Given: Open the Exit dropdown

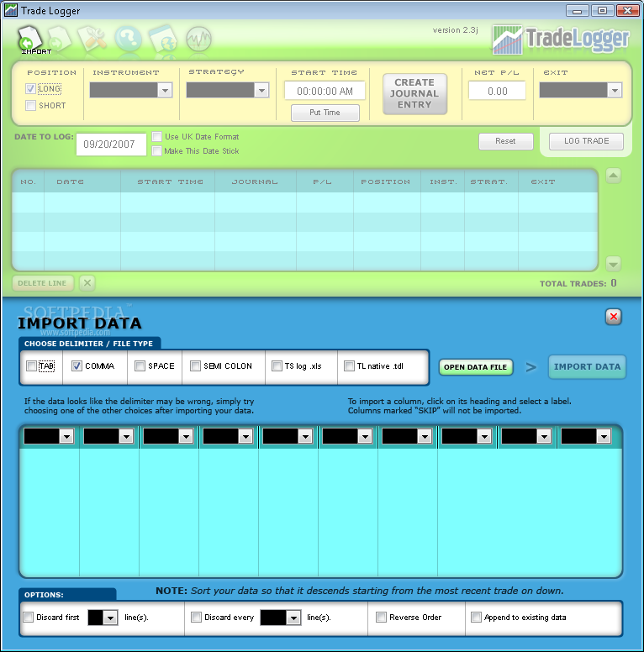Looking at the screenshot, I should coord(581,90).
